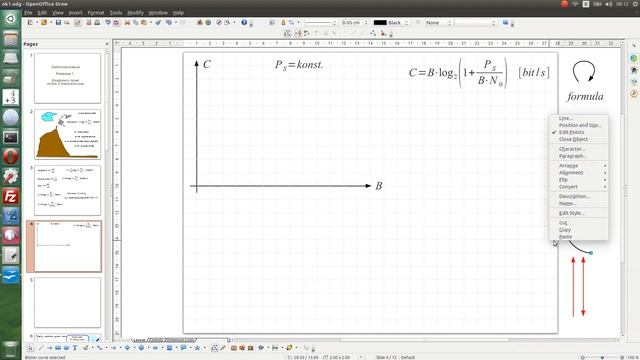This screenshot has height=360, width=640.
Task: Select the Connector tool
Action: [99, 348]
